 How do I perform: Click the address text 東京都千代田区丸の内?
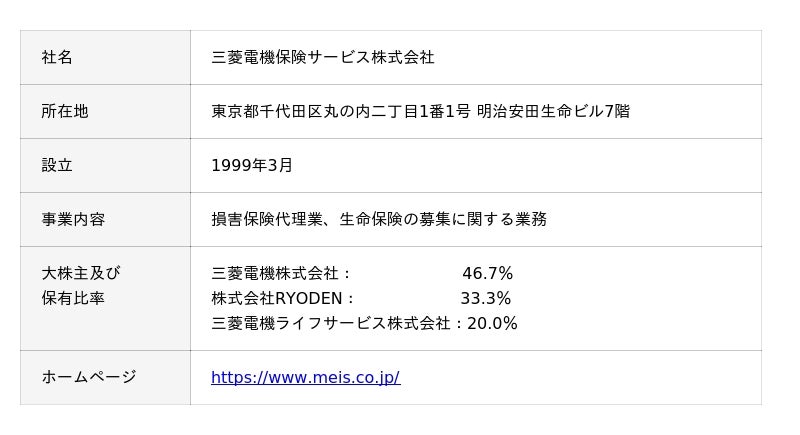click(291, 111)
